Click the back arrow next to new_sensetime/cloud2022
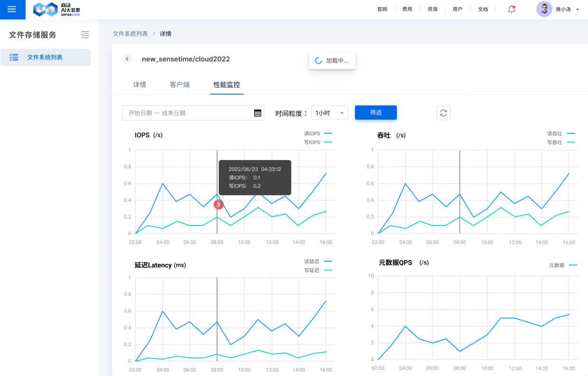The image size is (588, 376). coord(127,59)
